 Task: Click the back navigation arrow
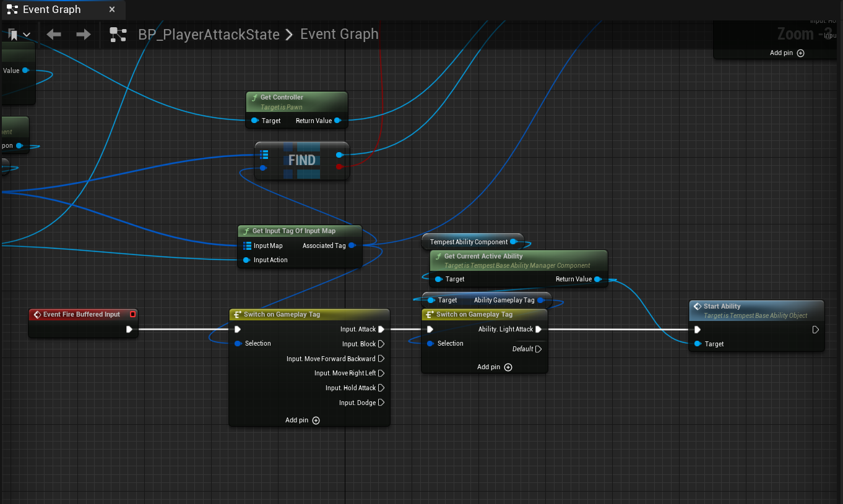53,35
